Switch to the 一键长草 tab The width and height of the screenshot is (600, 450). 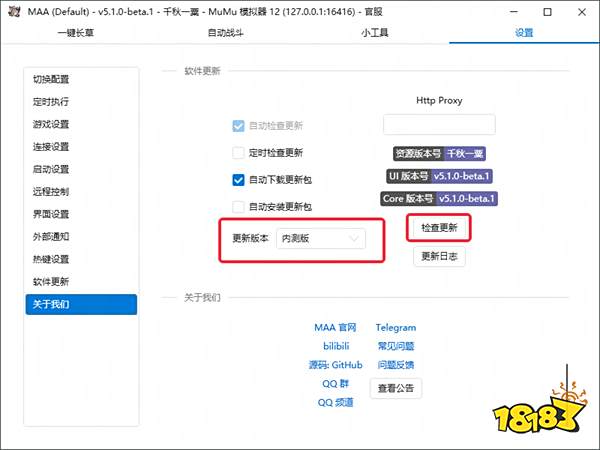[75, 32]
